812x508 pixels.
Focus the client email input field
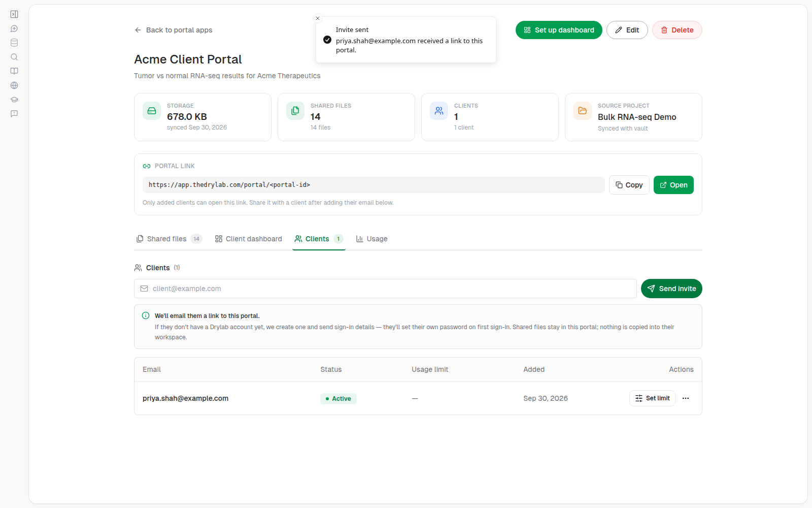click(x=385, y=289)
